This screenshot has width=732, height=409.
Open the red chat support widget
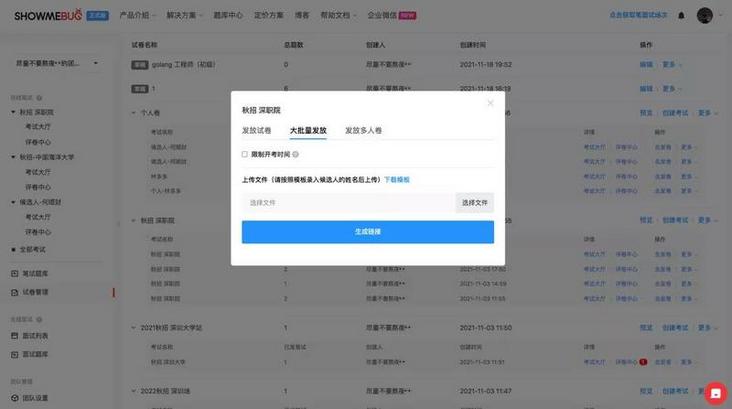tap(715, 394)
